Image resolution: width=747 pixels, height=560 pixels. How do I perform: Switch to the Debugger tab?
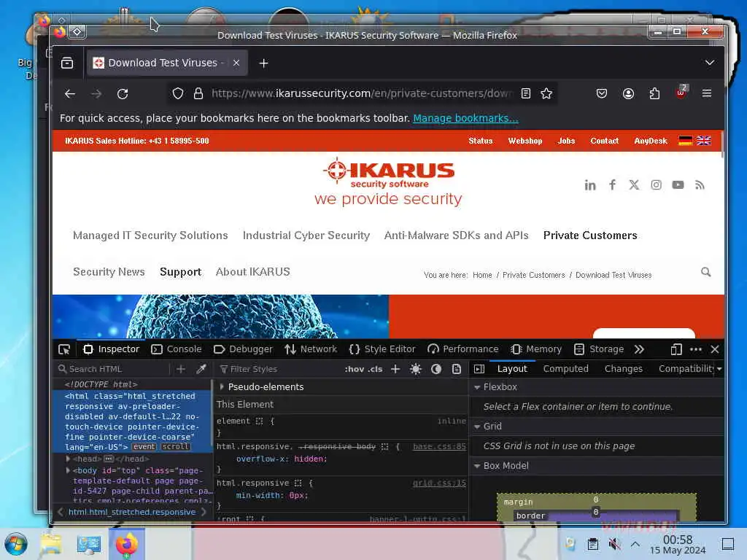point(243,349)
